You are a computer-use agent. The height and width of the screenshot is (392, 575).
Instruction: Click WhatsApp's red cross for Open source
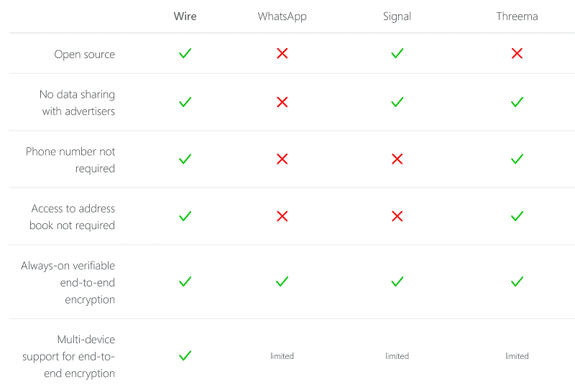pyautogui.click(x=282, y=54)
